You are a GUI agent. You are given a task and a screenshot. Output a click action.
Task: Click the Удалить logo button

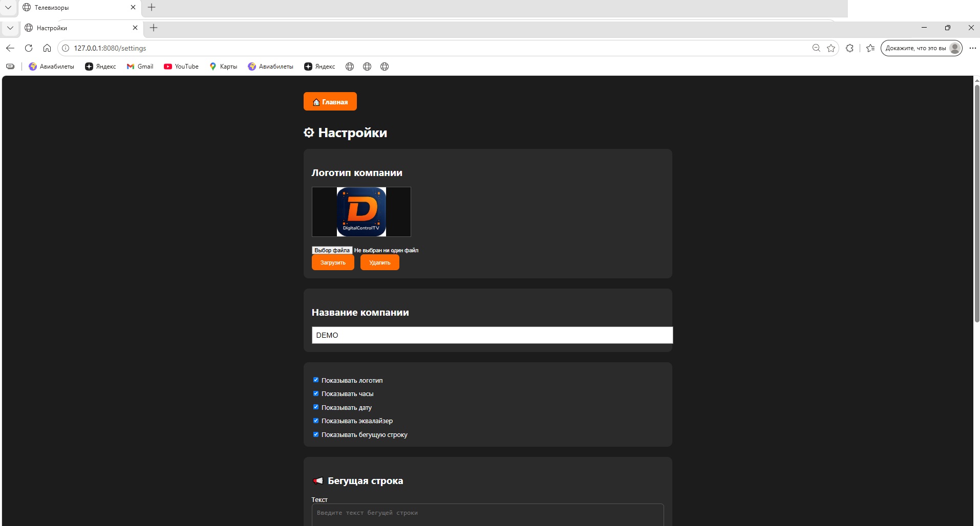(380, 262)
